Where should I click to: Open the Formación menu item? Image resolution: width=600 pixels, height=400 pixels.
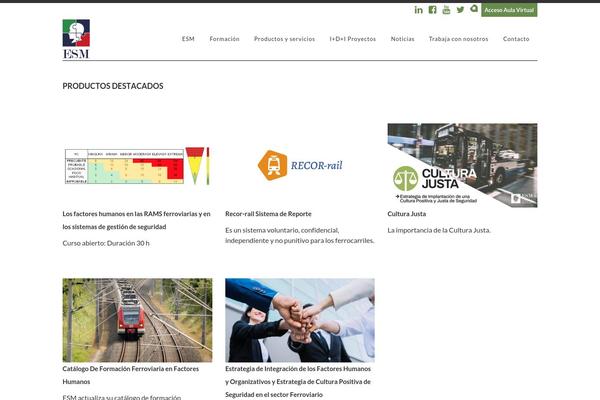pos(224,39)
